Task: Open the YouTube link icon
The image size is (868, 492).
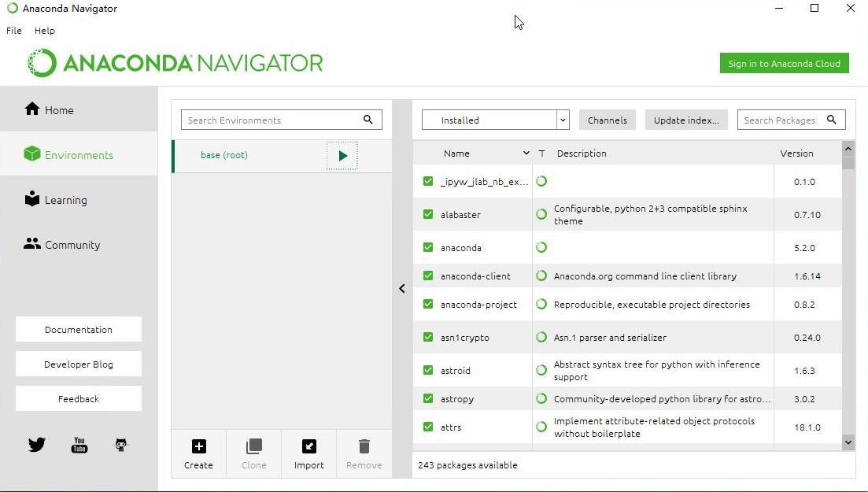Action: (79, 444)
